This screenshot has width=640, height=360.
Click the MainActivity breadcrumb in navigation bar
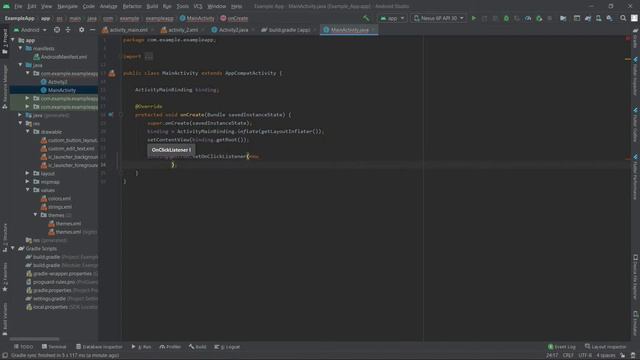(197, 18)
